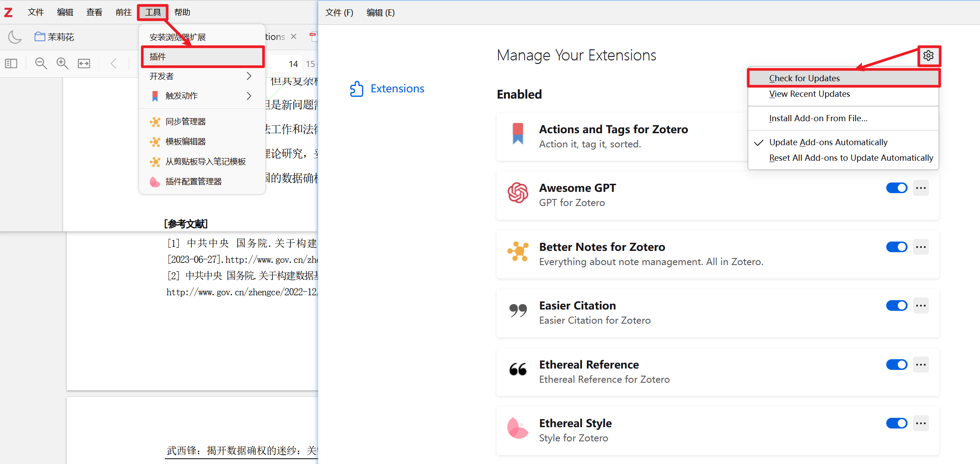Open 同步管理器 menu entry
This screenshot has width=980, height=464.
202,122
